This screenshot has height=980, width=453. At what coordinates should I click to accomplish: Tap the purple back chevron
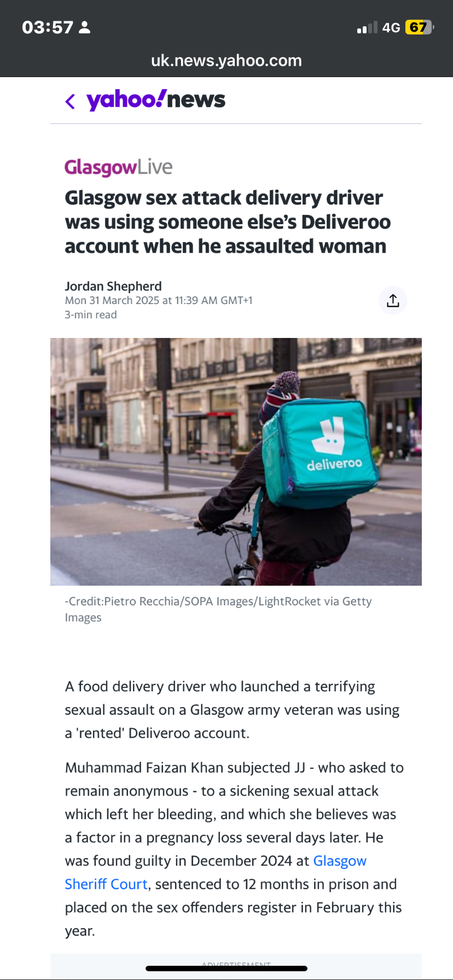click(70, 101)
